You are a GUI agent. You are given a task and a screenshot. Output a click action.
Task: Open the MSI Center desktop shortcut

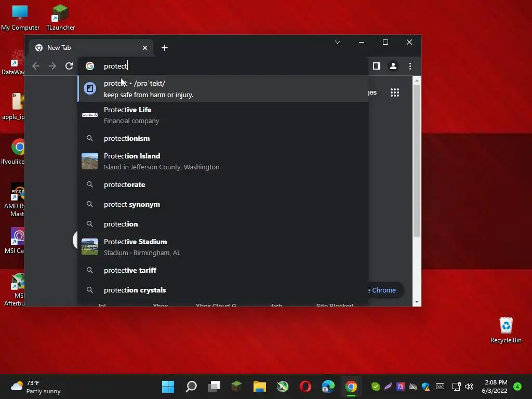16,241
